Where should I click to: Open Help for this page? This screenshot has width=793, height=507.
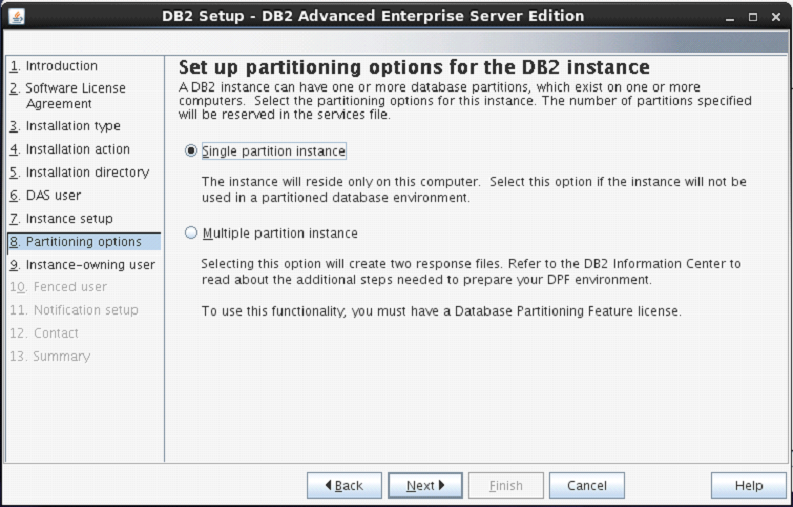tap(749, 486)
